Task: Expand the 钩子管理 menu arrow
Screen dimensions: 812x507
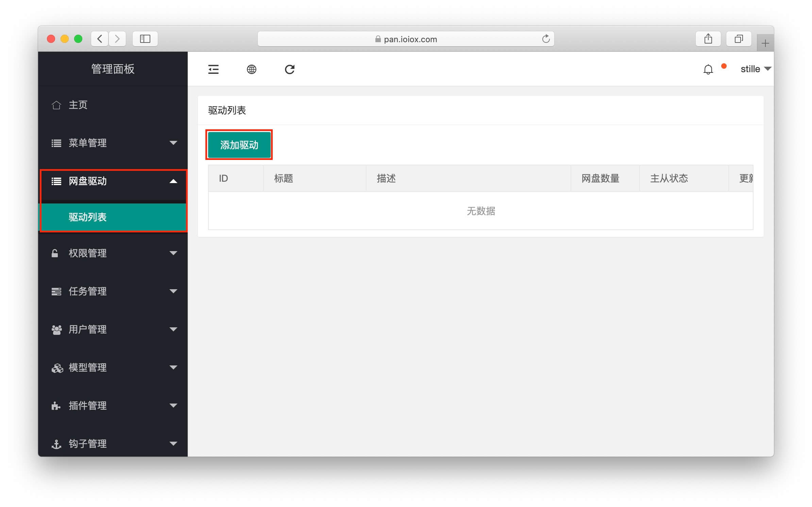Action: coord(173,444)
